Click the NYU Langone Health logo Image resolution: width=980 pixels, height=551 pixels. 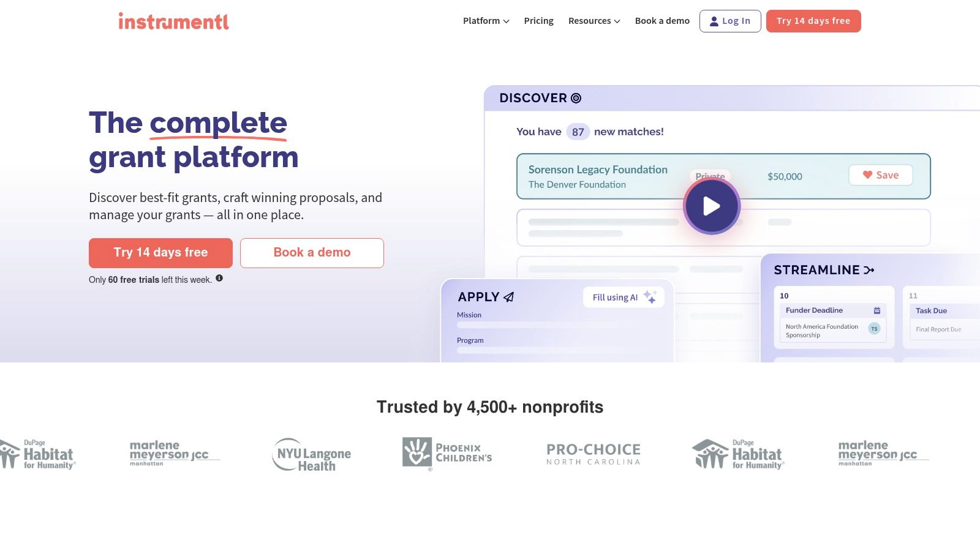click(312, 455)
